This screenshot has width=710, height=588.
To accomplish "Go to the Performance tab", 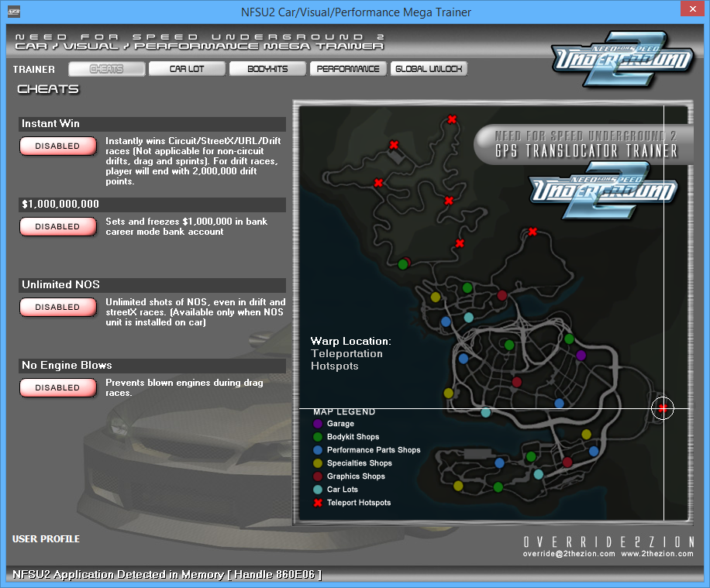I will (348, 69).
